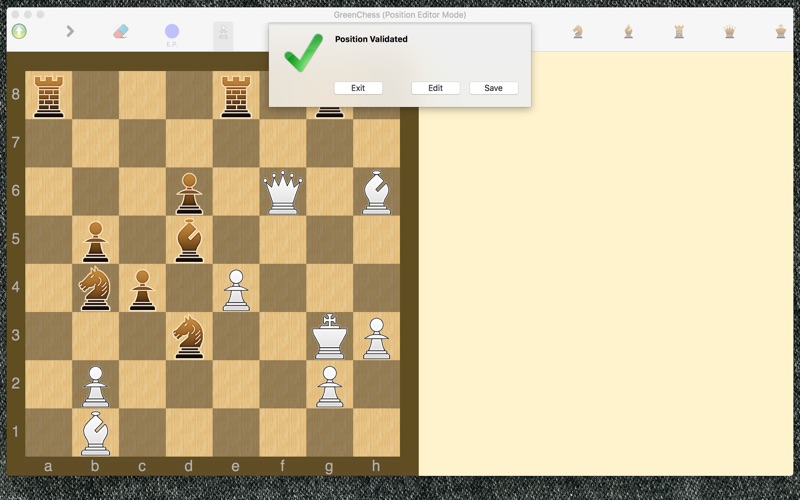Viewport: 800px width, 500px height.
Task: Click the white pawn on e4
Action: tap(236, 290)
